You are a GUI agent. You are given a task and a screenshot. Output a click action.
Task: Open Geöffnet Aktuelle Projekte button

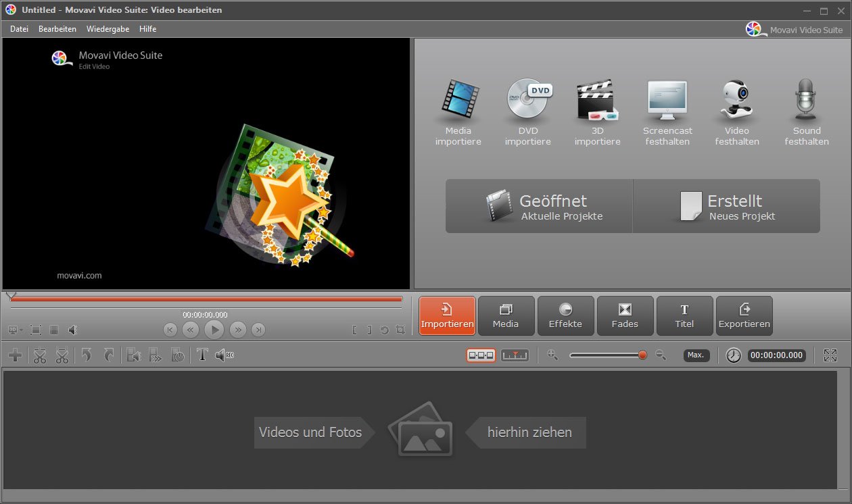[539, 206]
